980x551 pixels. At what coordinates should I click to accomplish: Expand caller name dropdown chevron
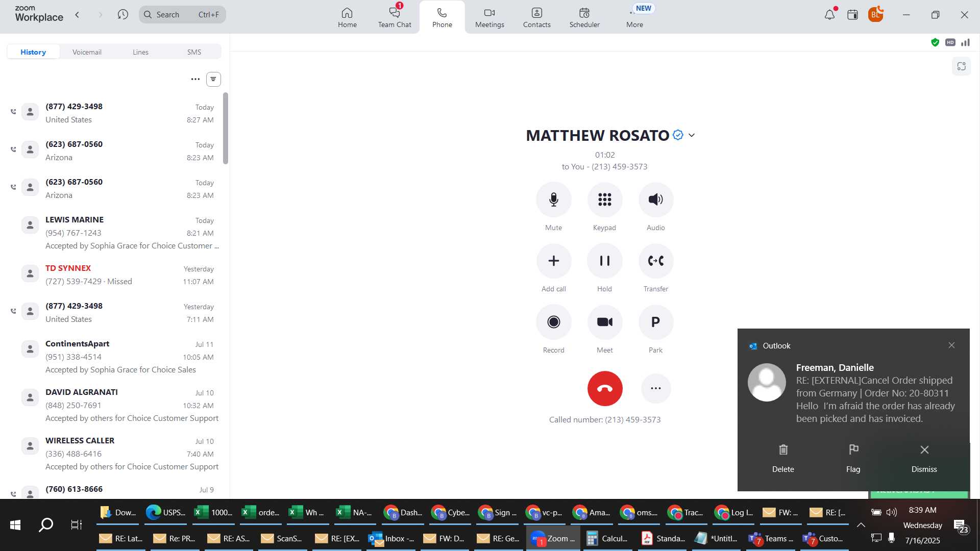click(x=692, y=135)
